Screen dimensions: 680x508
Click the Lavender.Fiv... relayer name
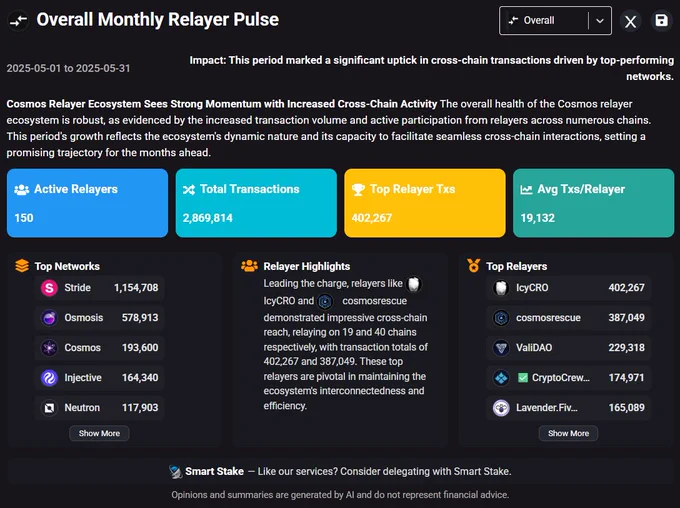(x=546, y=408)
